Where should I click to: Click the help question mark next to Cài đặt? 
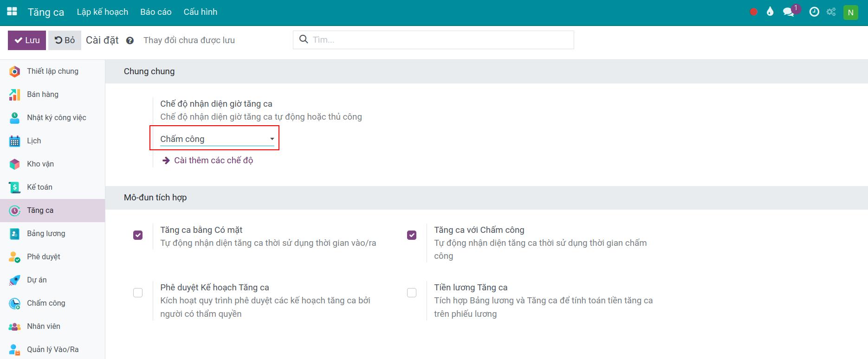[130, 40]
